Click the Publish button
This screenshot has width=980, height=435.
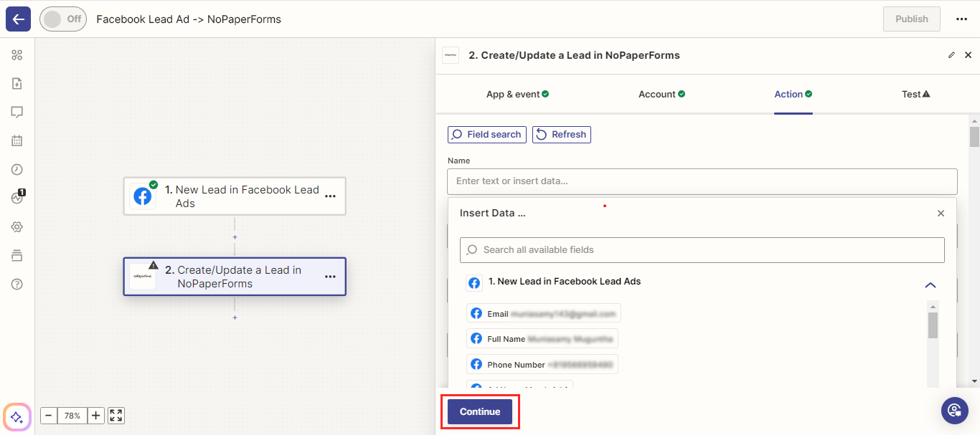[x=912, y=19]
